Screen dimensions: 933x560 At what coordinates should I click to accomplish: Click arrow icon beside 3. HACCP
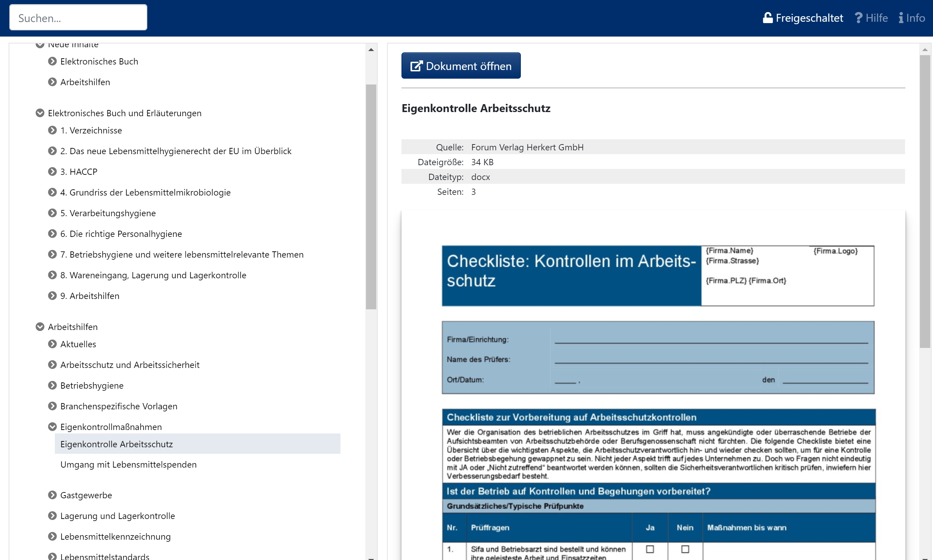(52, 172)
